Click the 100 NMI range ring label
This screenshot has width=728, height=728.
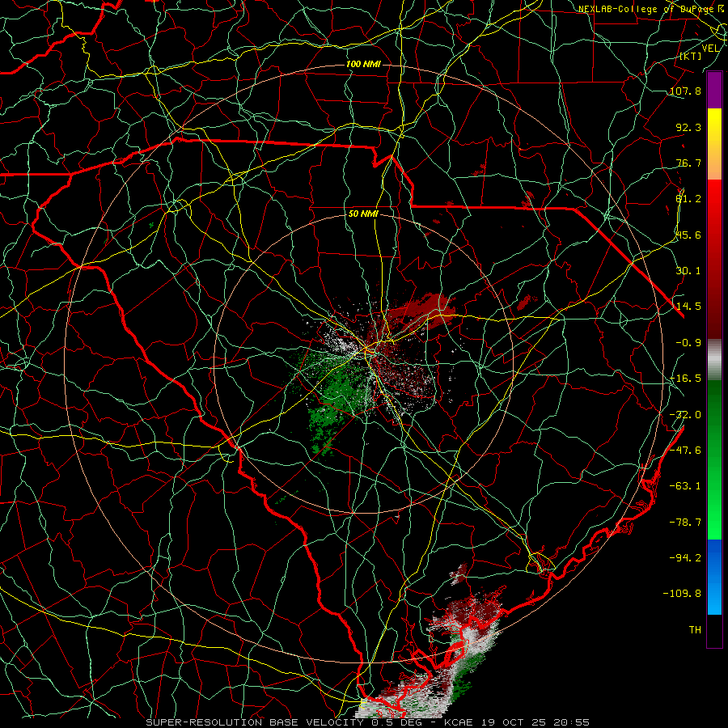click(363, 64)
